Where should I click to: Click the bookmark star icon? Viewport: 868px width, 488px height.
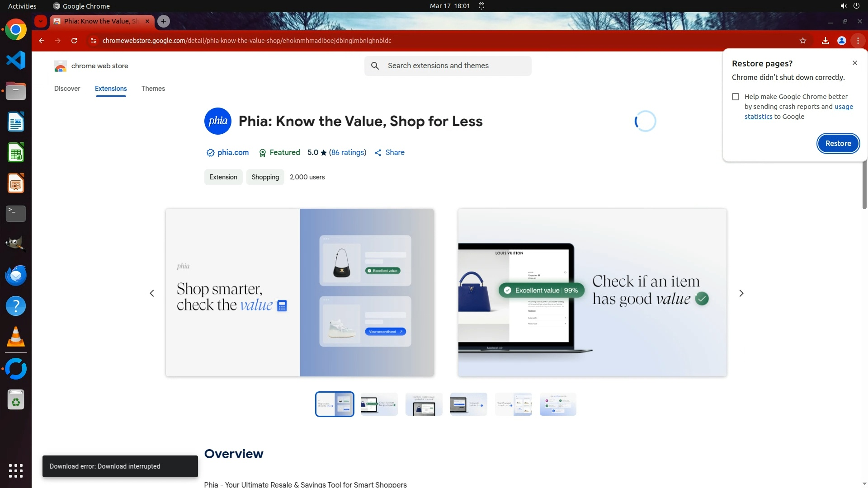click(x=803, y=41)
